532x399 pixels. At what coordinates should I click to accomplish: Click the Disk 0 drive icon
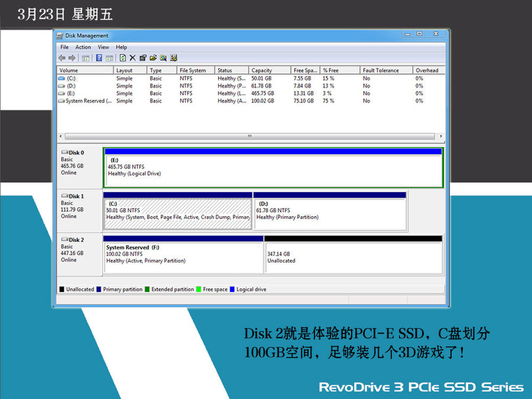(64, 152)
